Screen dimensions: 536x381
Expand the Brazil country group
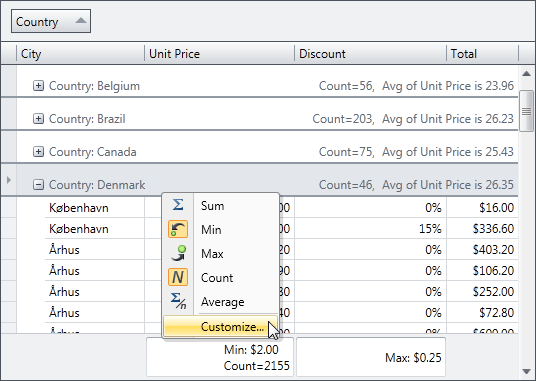[38, 119]
